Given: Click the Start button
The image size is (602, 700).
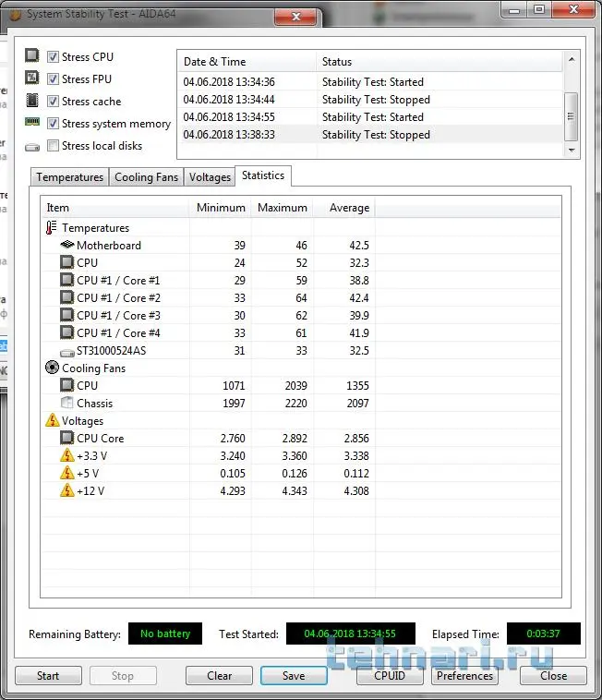Looking at the screenshot, I should [x=48, y=675].
